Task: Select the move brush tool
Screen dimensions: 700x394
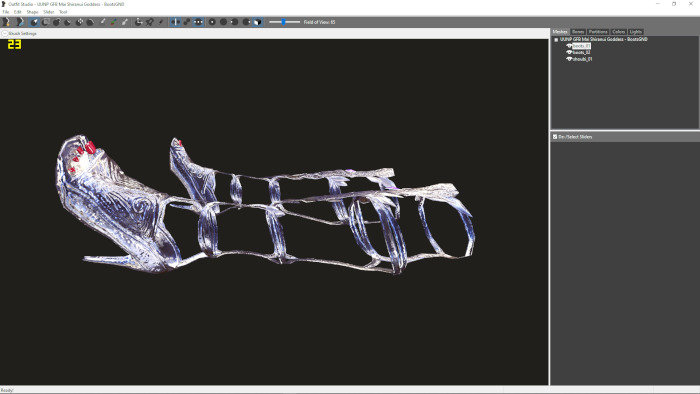Action: click(79, 22)
